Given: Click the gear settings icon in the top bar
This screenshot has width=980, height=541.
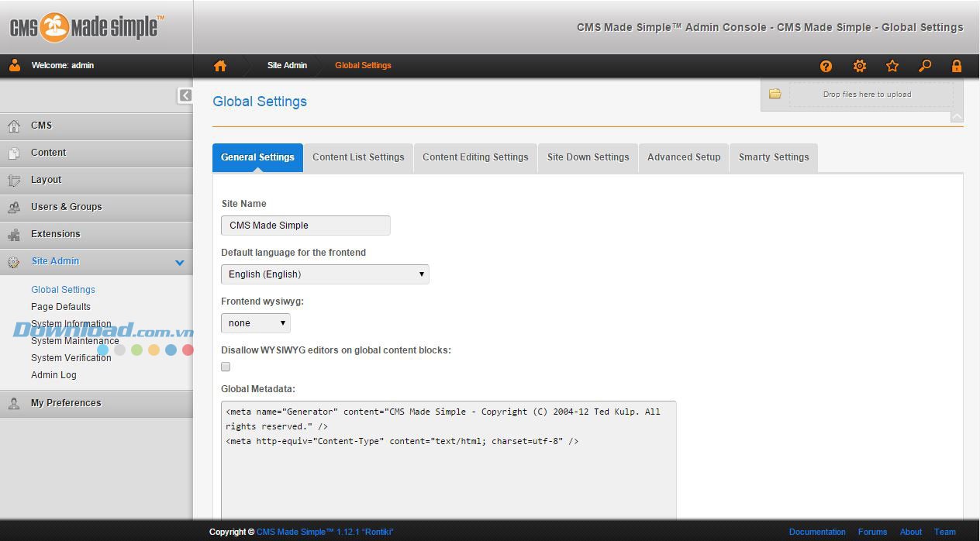Looking at the screenshot, I should (x=859, y=66).
